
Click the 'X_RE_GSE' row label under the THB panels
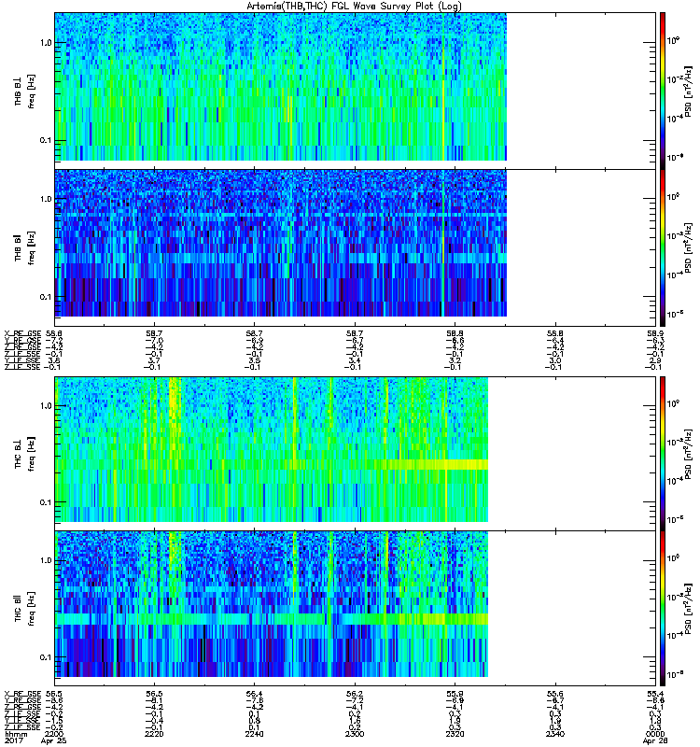click(x=22, y=334)
